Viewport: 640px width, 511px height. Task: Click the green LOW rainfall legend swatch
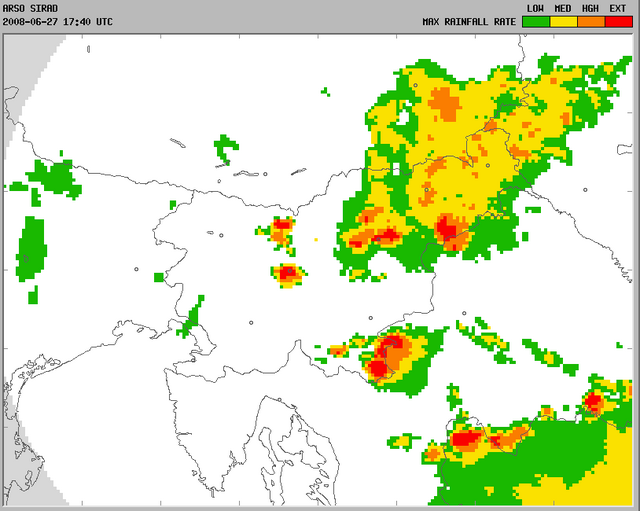[x=536, y=22]
